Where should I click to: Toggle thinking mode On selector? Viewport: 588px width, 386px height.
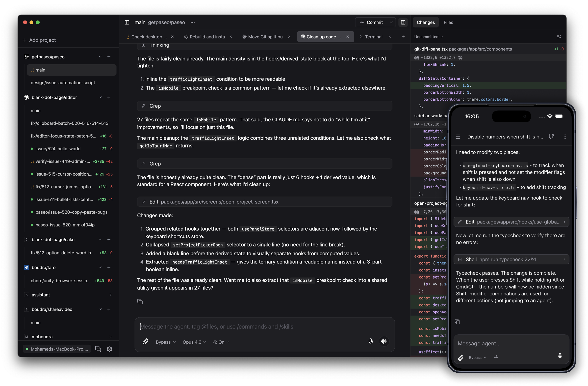[x=221, y=342]
